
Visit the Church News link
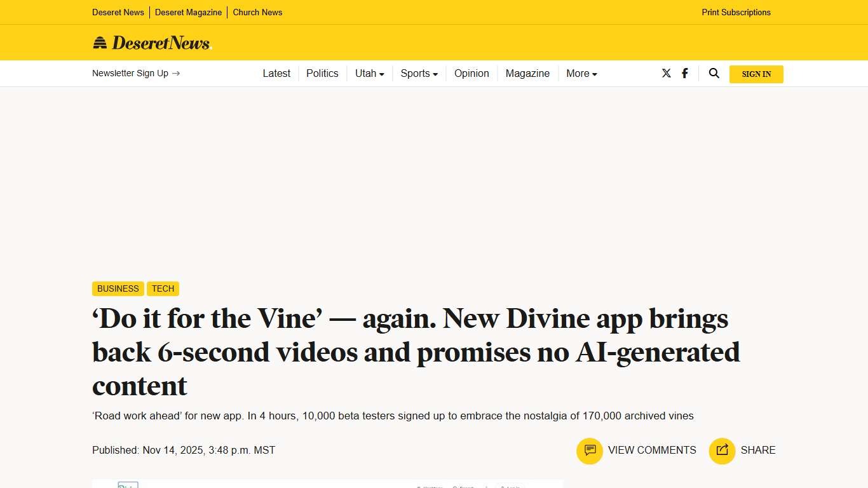[x=257, y=12]
